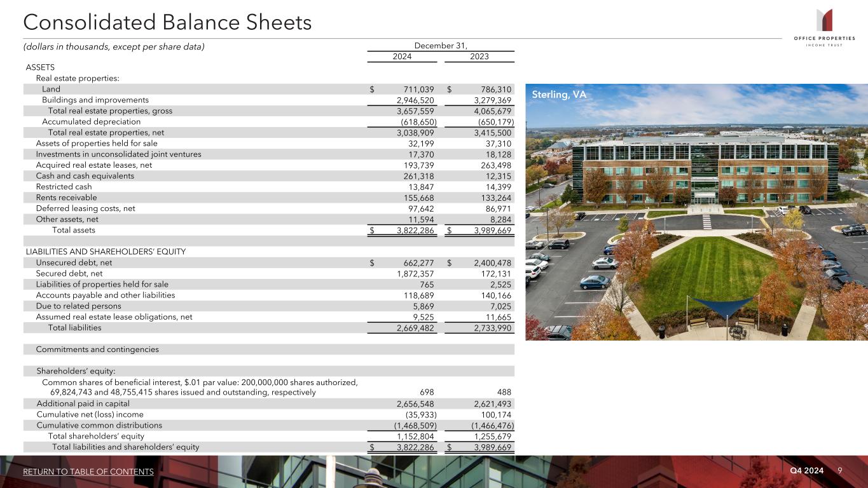Select the 2024 column header
The image size is (868, 488).
pos(401,57)
